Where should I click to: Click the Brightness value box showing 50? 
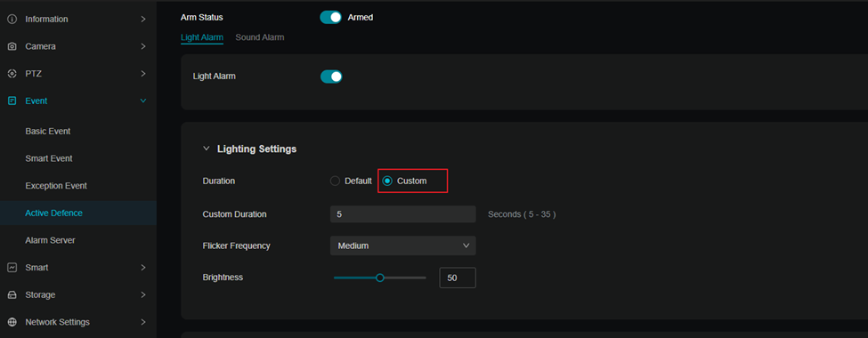pos(458,278)
